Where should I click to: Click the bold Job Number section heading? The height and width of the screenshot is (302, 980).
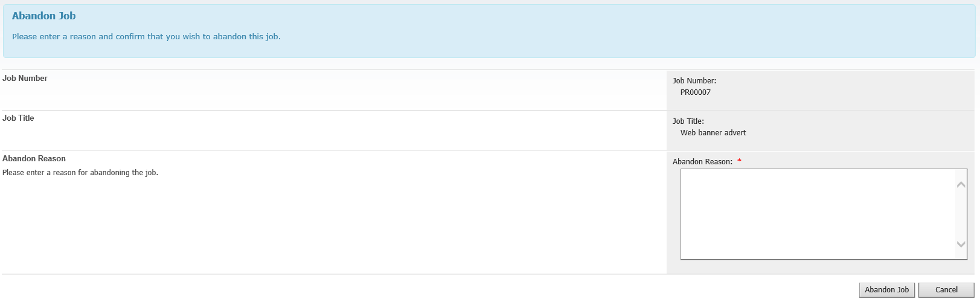[25, 78]
